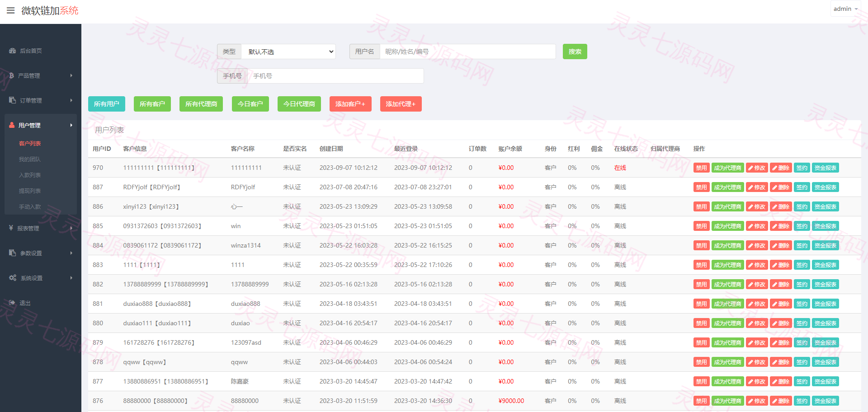Screen dimensions: 868x412
Task: Expand the 产品管理 menu arrow
Action: tap(71, 75)
